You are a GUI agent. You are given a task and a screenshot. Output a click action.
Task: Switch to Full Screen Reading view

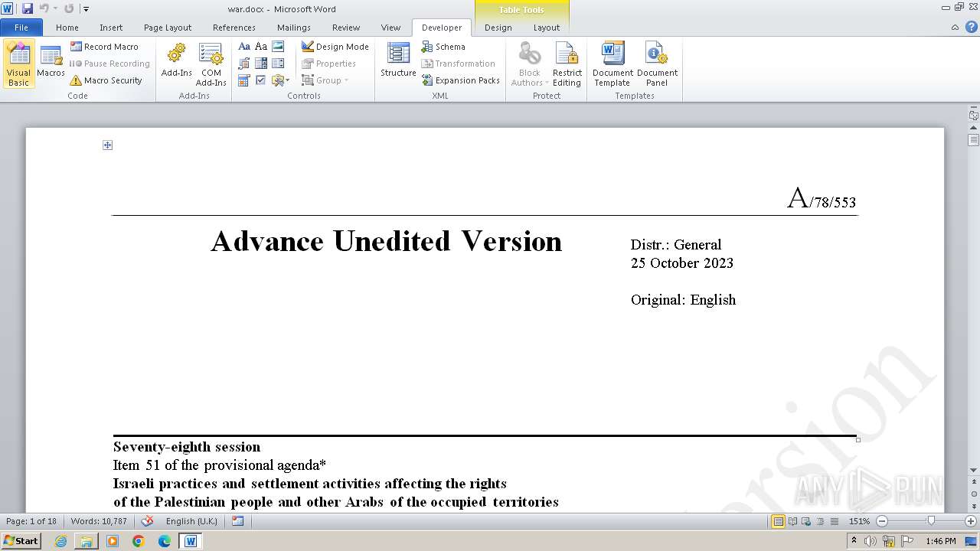[792, 521]
